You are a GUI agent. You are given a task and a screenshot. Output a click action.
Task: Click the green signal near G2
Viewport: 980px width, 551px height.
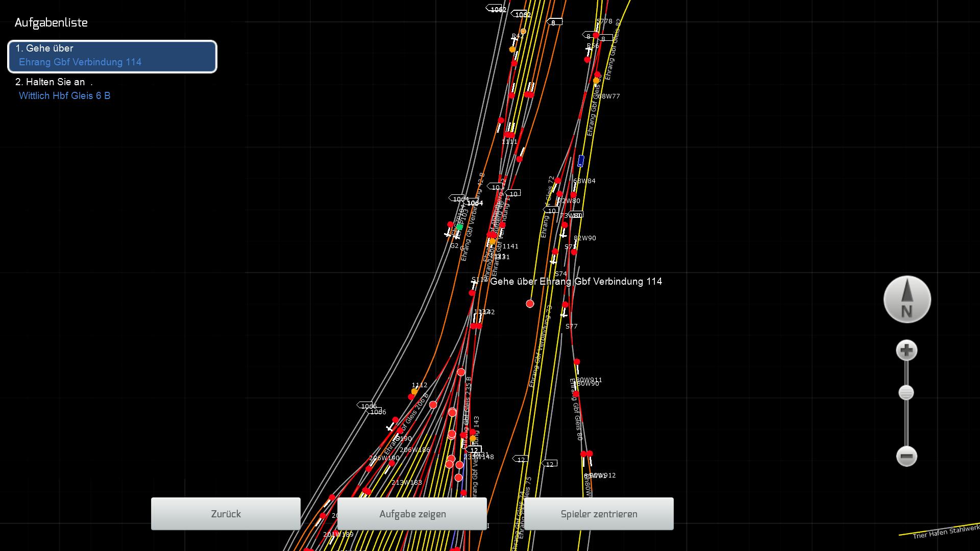(x=459, y=227)
